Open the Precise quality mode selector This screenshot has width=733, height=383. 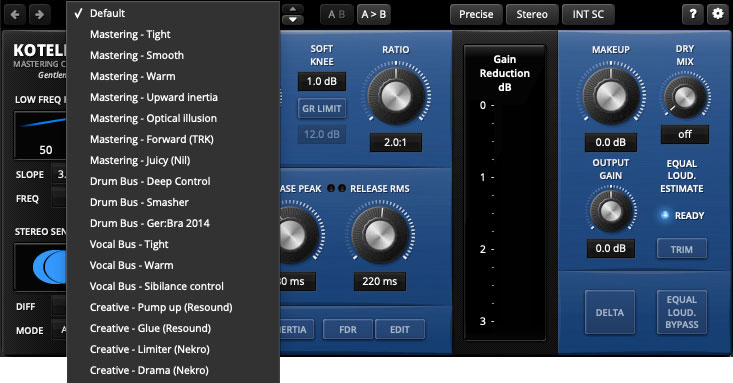(x=476, y=14)
